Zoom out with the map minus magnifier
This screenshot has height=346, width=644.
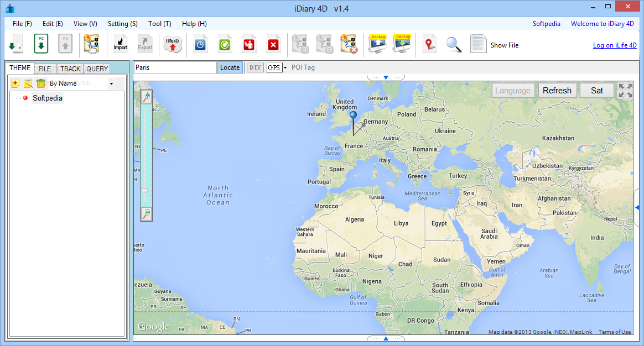(x=146, y=213)
